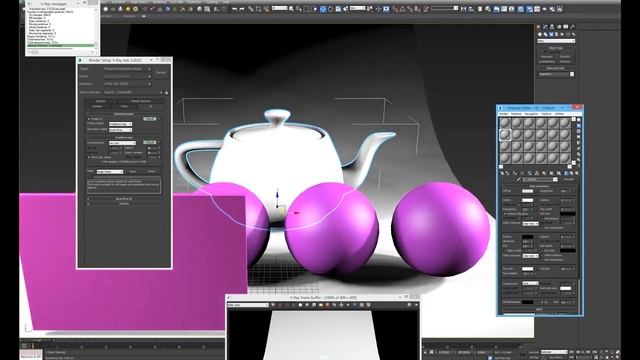Switch command panel to Hierarchy tab

point(552,27)
